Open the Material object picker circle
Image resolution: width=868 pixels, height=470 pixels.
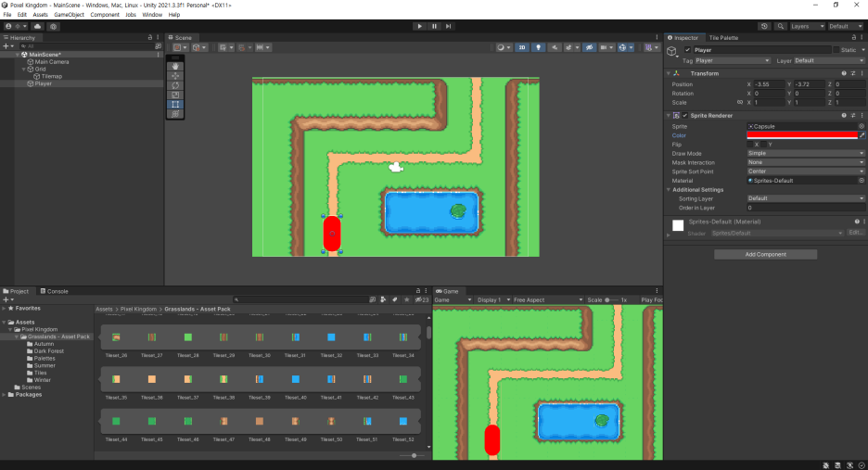(862, 181)
